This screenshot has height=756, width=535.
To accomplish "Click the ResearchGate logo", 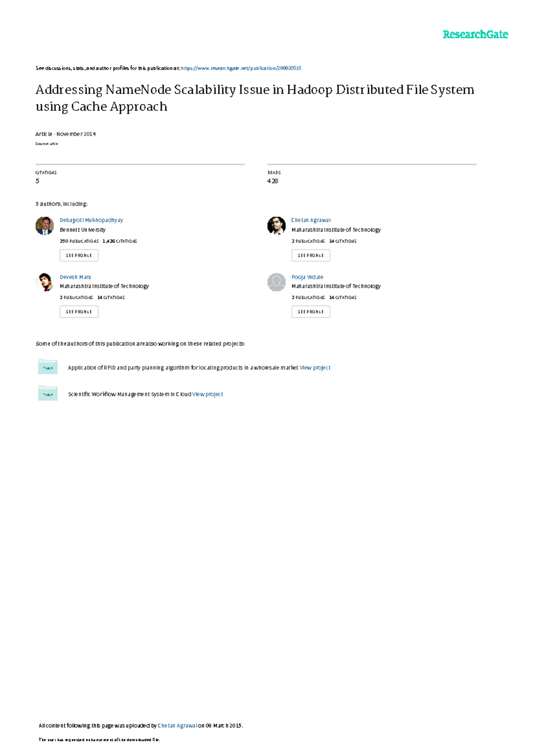I will click(x=475, y=34).
